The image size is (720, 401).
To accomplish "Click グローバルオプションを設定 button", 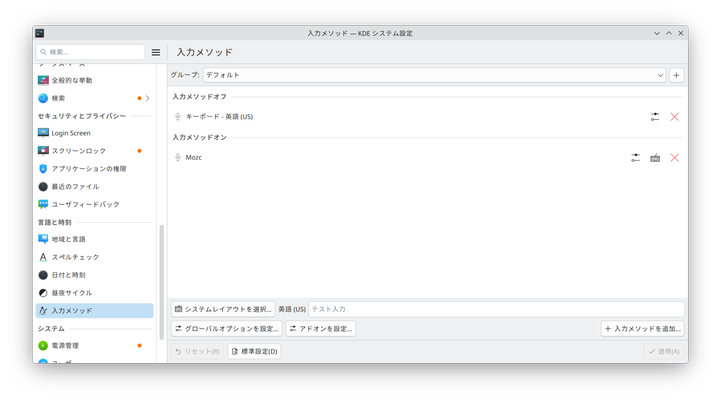I will click(226, 328).
